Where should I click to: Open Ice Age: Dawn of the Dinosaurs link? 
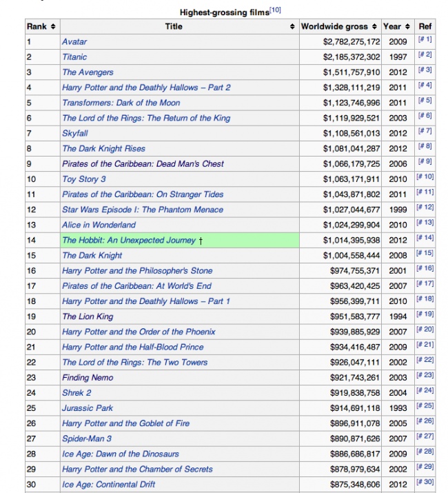click(x=121, y=454)
